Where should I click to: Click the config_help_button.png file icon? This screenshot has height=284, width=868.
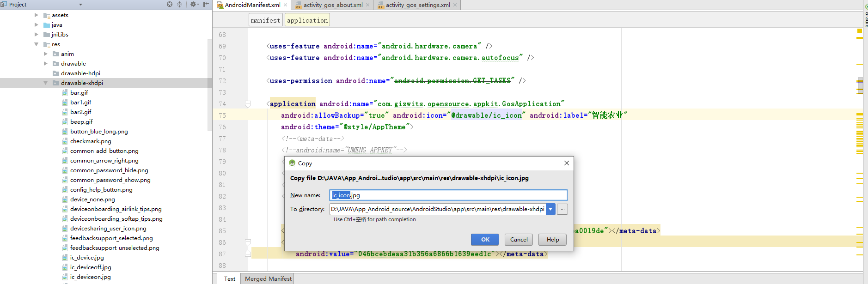pyautogui.click(x=65, y=189)
